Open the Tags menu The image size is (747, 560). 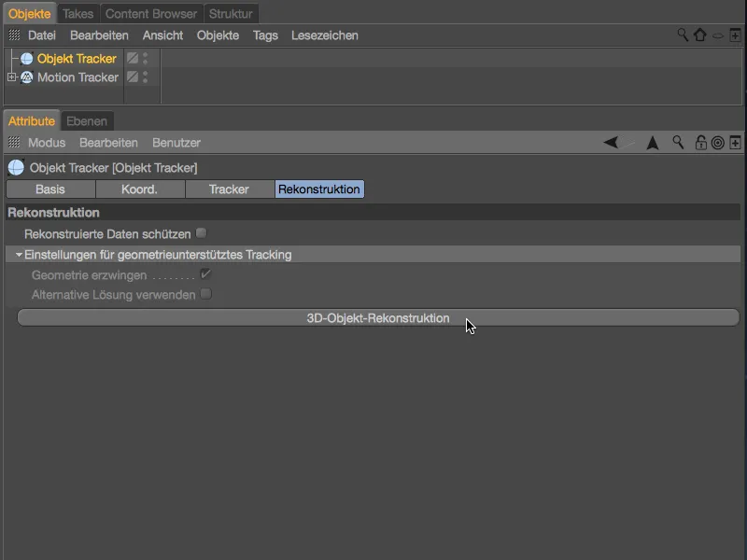pos(265,35)
